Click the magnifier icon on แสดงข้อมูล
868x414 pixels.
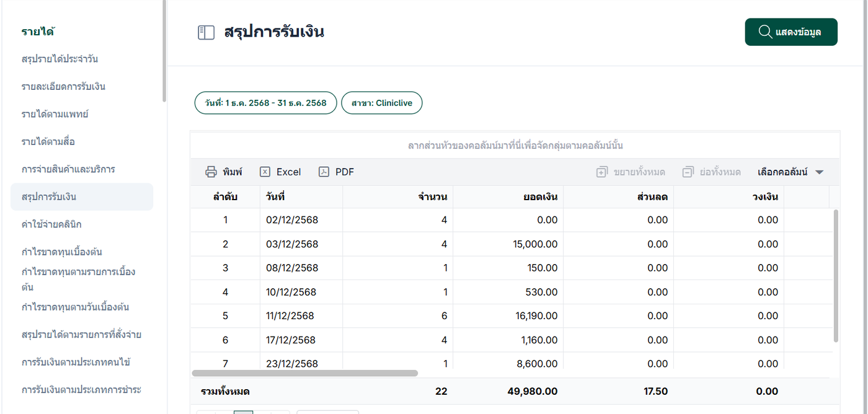tap(765, 32)
